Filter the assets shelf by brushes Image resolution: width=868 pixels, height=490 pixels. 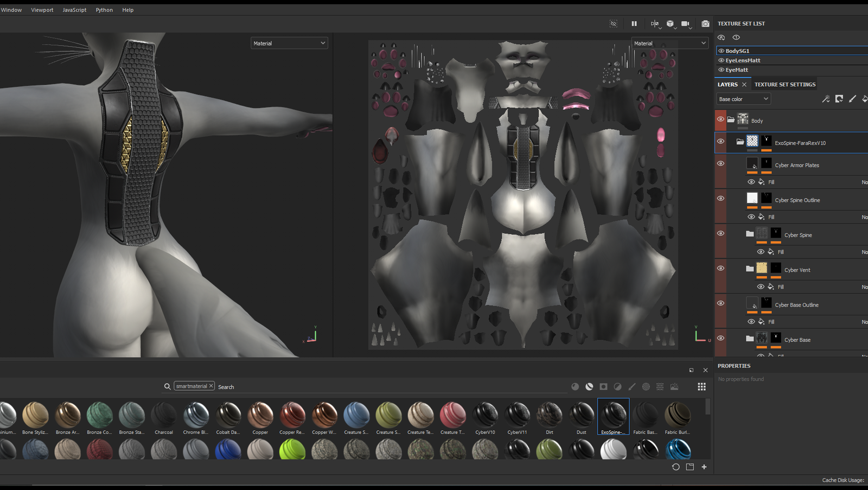coord(632,387)
